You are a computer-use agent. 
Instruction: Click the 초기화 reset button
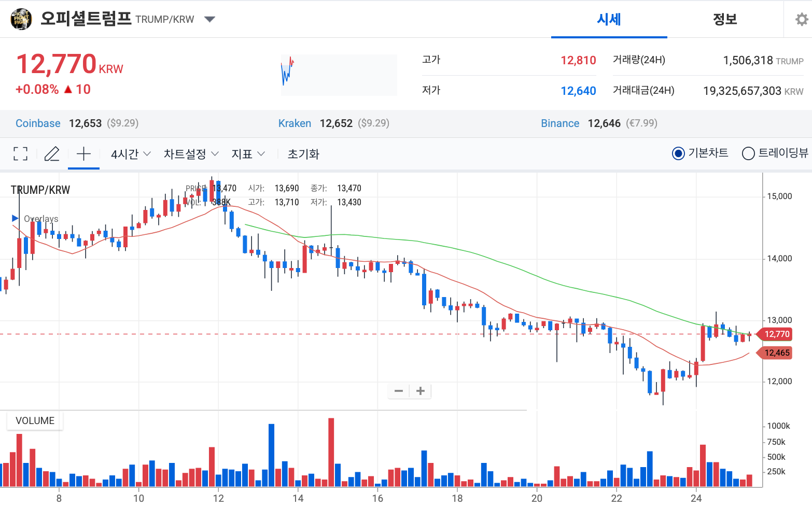[x=303, y=154]
